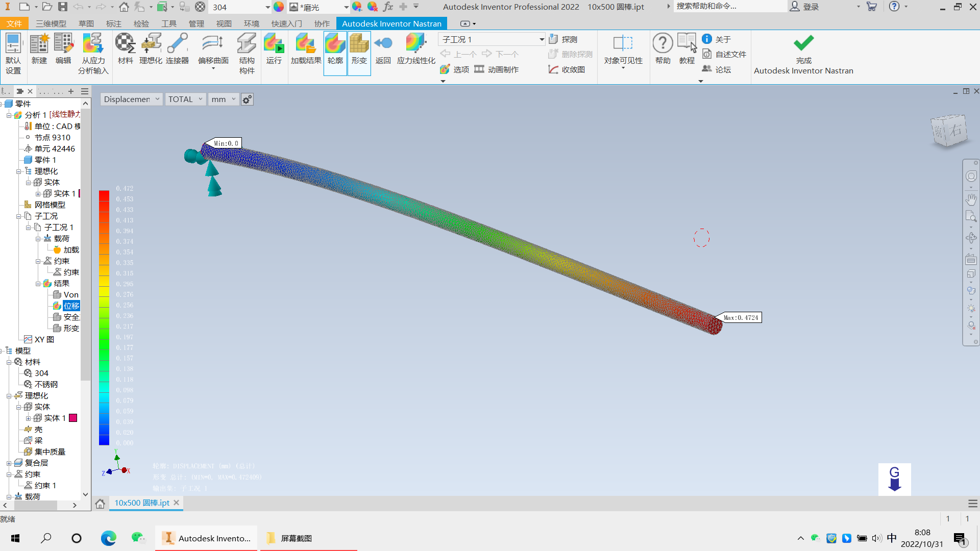980x551 pixels.
Task: Click the 编辑 edit analysis icon
Action: pyautogui.click(x=63, y=49)
